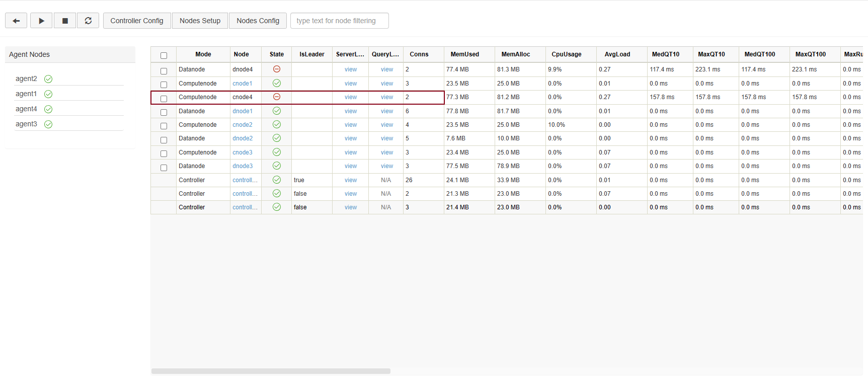Check the box for Datanode dnode4 row

pos(164,71)
